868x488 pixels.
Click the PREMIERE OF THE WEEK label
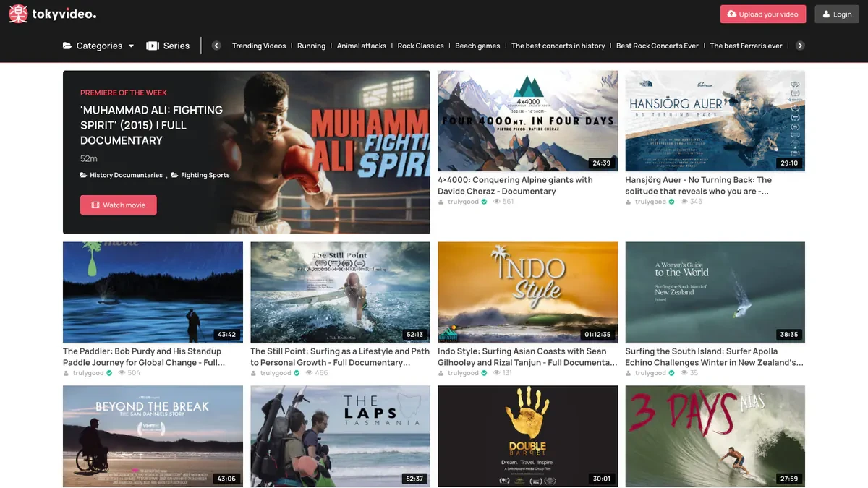point(124,93)
